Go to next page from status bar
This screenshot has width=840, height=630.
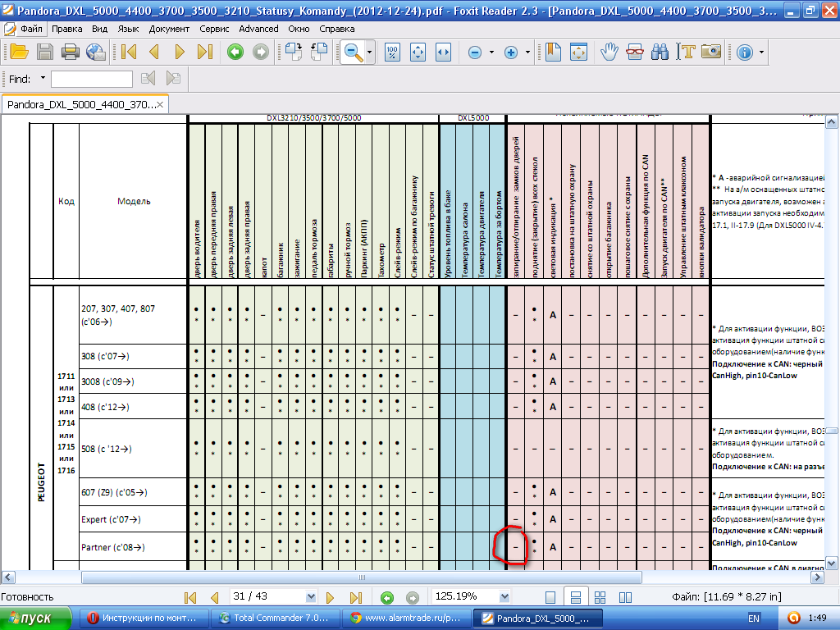[x=330, y=597]
